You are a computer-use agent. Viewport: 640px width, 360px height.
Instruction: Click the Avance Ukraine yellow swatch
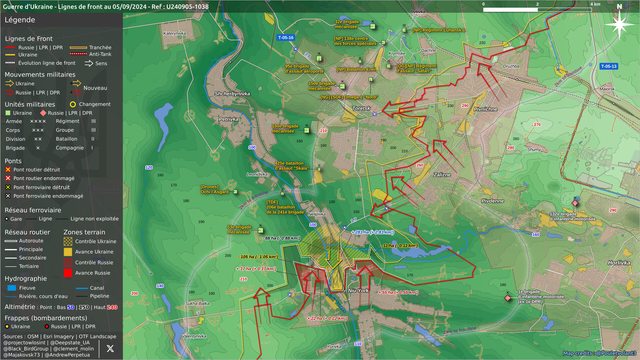(x=68, y=252)
